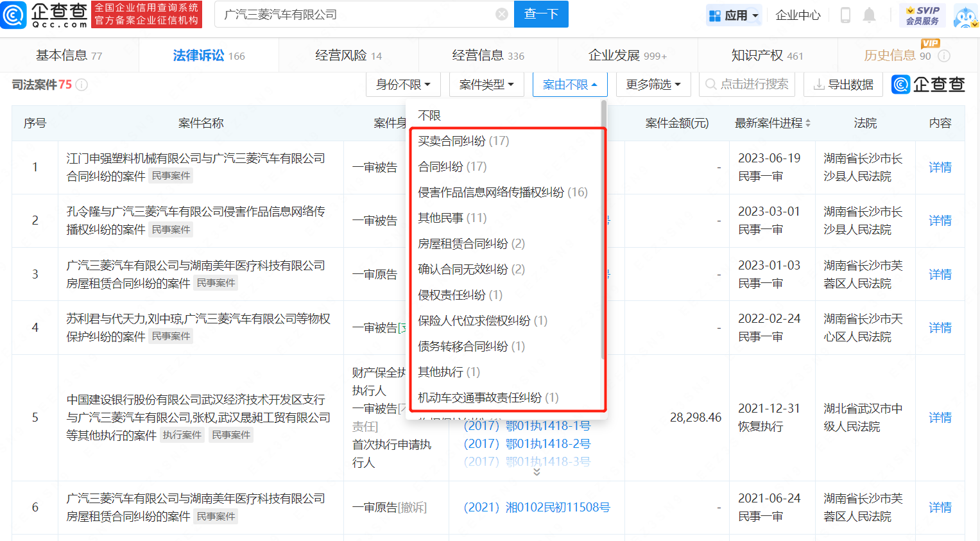Open the 应用 apps dropdown
Screen dimensions: 980x541
(x=734, y=15)
